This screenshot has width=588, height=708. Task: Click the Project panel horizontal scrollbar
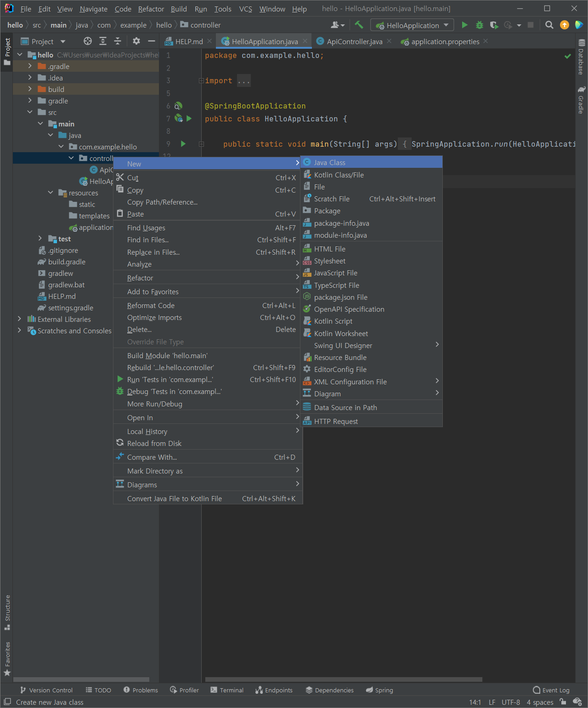click(81, 679)
